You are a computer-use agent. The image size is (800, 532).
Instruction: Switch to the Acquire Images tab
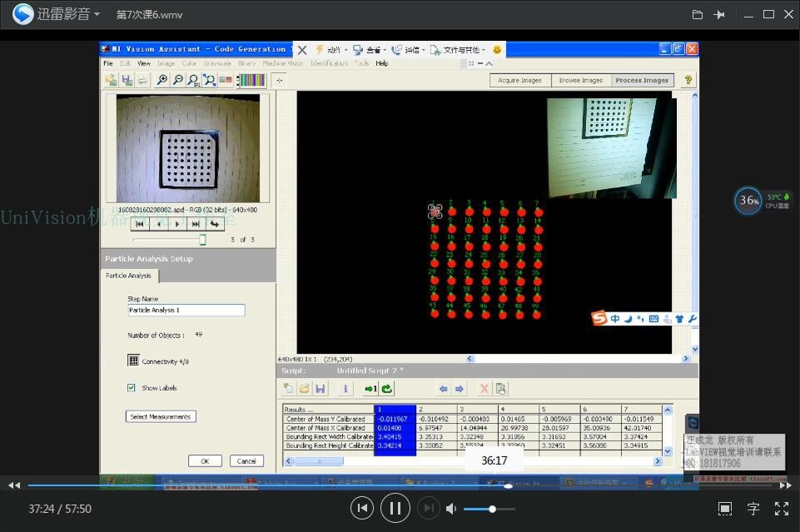tap(520, 80)
